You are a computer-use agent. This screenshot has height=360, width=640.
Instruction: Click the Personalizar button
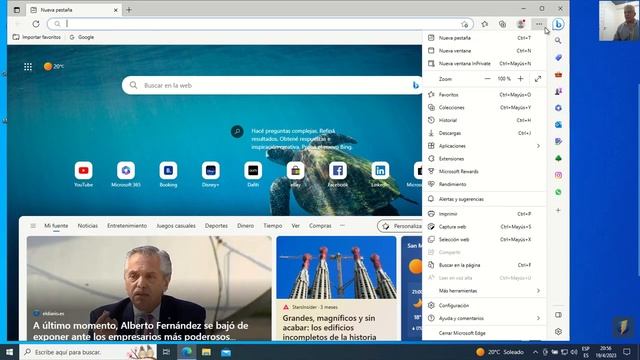[x=400, y=226]
